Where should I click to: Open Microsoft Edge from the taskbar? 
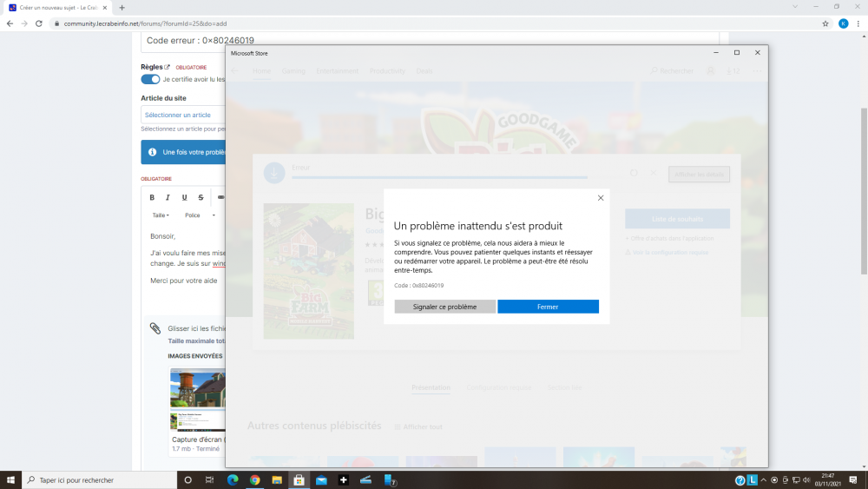point(233,479)
